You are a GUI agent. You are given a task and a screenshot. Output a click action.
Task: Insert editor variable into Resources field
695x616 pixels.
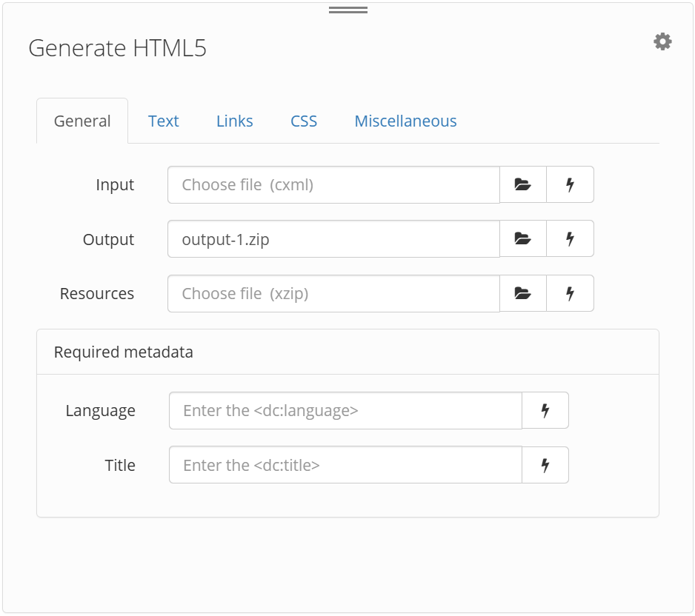coord(570,293)
